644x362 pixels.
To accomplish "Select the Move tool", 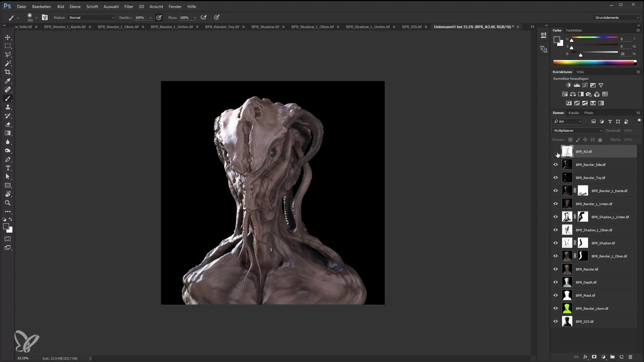I will (x=7, y=38).
